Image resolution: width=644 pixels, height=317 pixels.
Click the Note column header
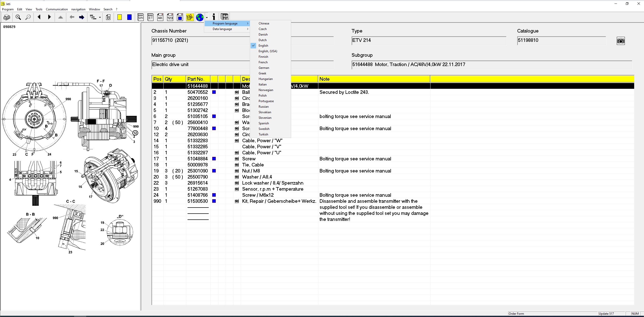[x=374, y=79]
